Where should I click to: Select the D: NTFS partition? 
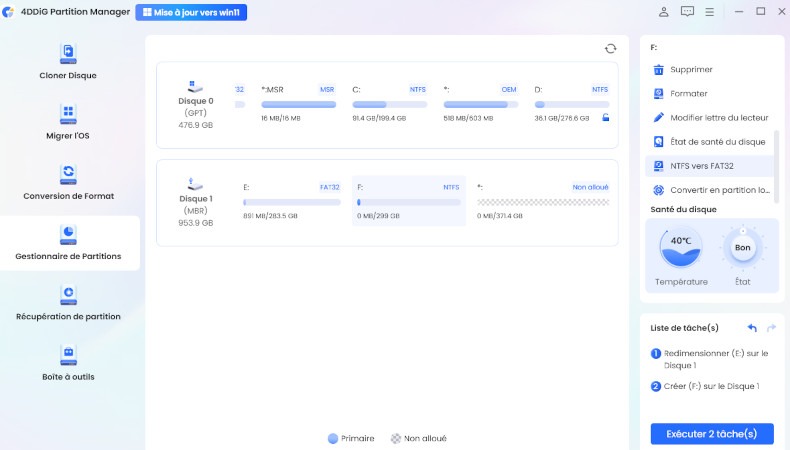point(572,104)
